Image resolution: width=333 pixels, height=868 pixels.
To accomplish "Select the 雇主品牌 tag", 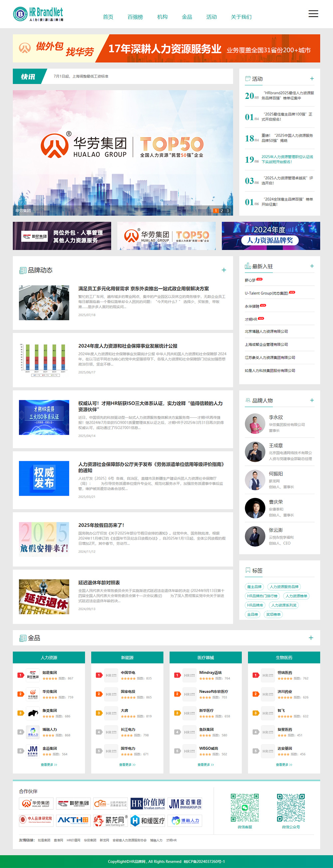I will click(254, 587).
